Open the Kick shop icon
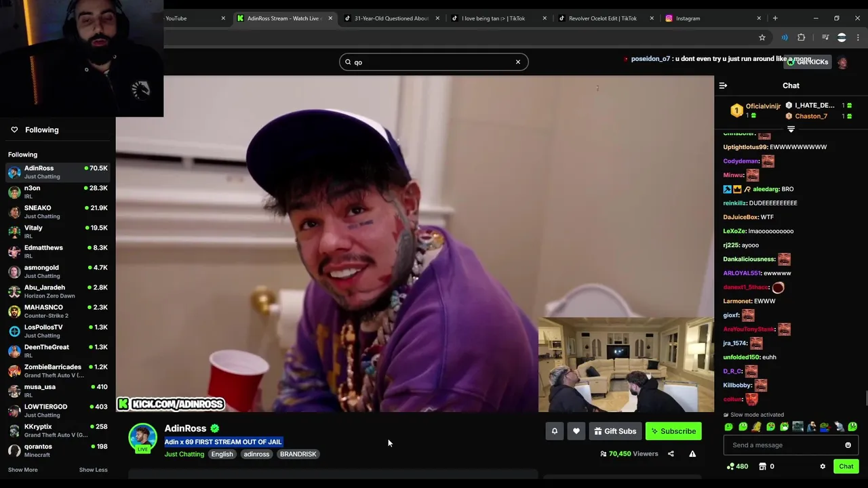Image resolution: width=868 pixels, height=488 pixels. 762,466
